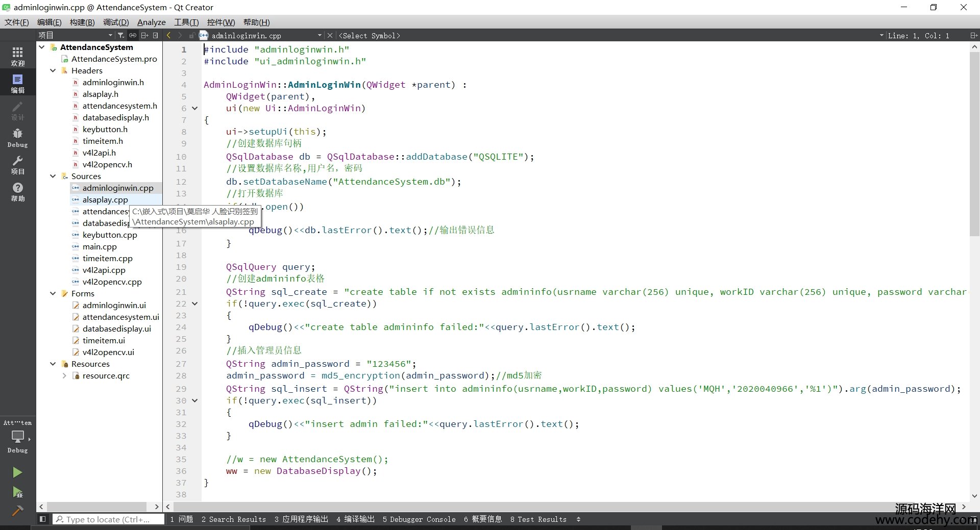Show the 3 应用程序输出 pane
This screenshot has height=530, width=980.
301,519
